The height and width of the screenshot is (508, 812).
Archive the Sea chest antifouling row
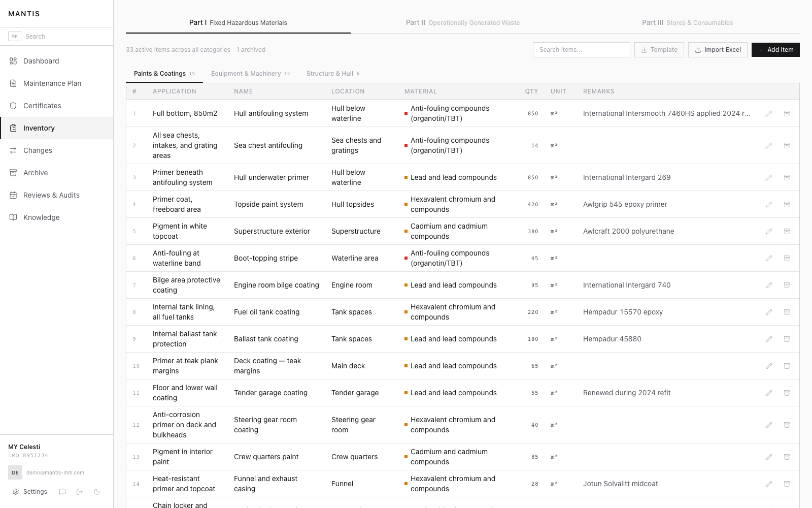coord(787,145)
